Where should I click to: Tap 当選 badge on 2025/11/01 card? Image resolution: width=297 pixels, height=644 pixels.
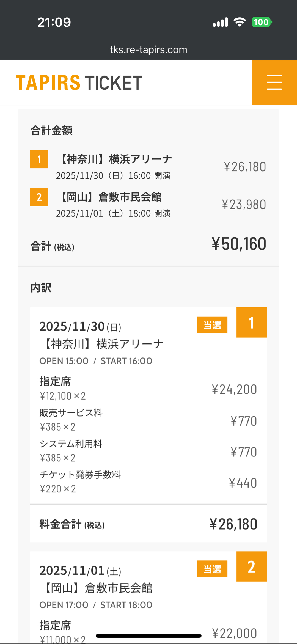212,569
